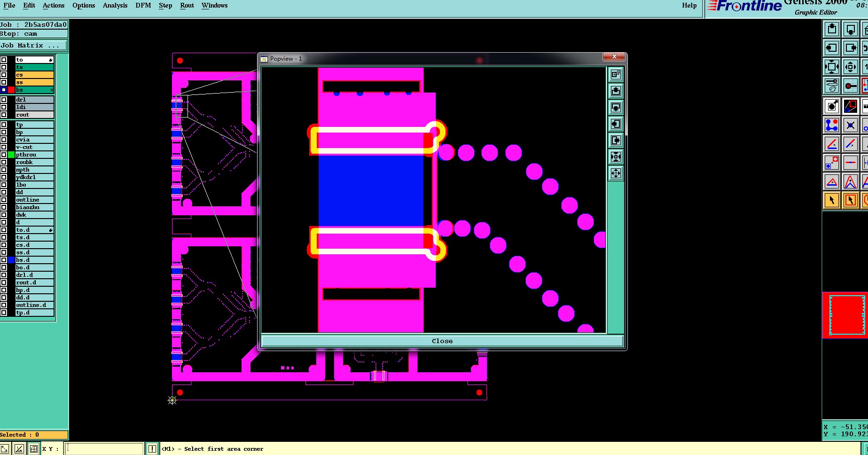The height and width of the screenshot is (455, 868).
Task: Choose the small red-blue triangle tool
Action: (x=832, y=181)
